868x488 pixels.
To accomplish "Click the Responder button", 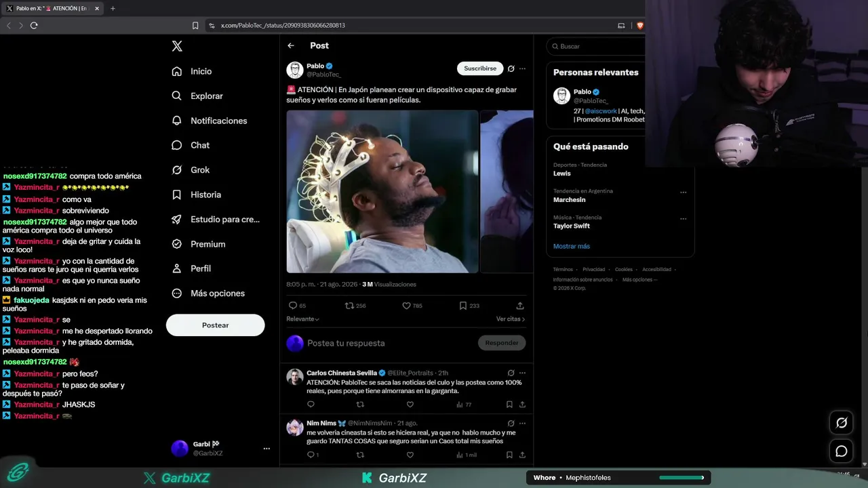I will point(502,343).
